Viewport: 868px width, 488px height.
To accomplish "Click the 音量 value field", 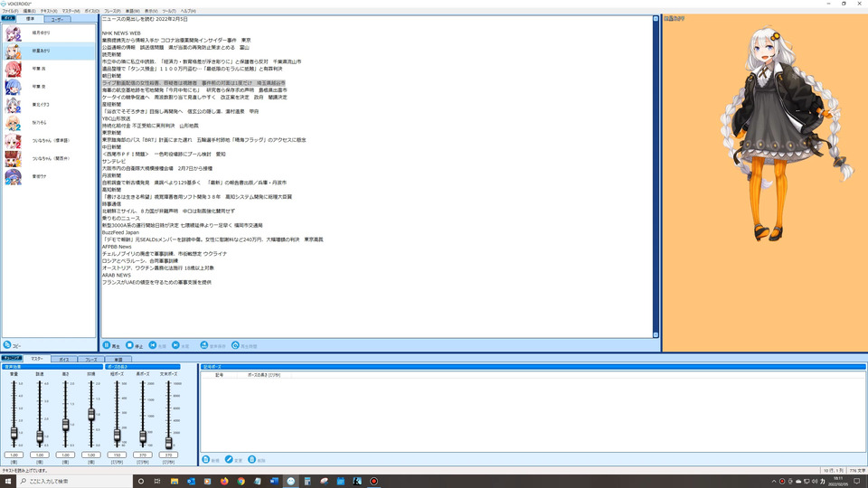I will (x=14, y=455).
